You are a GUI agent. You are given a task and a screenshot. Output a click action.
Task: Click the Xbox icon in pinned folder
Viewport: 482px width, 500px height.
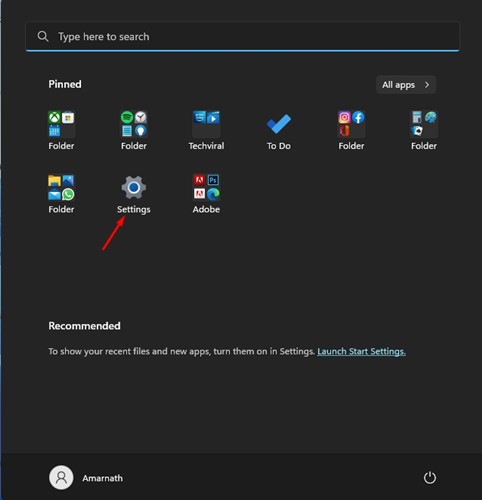click(55, 117)
